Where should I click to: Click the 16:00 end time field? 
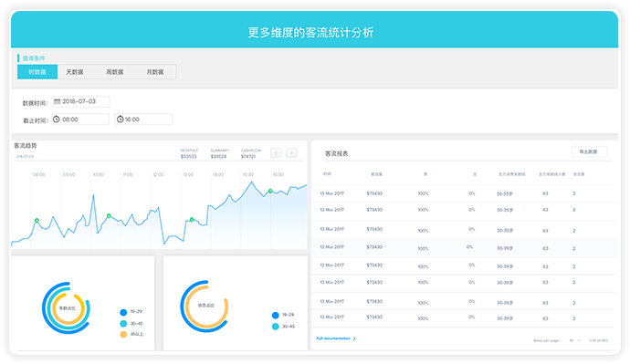(x=143, y=120)
